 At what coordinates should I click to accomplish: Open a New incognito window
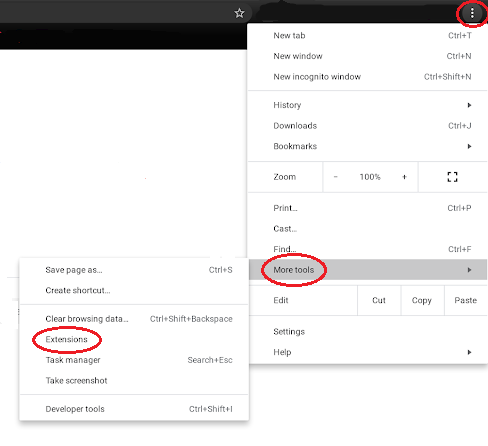click(x=367, y=77)
